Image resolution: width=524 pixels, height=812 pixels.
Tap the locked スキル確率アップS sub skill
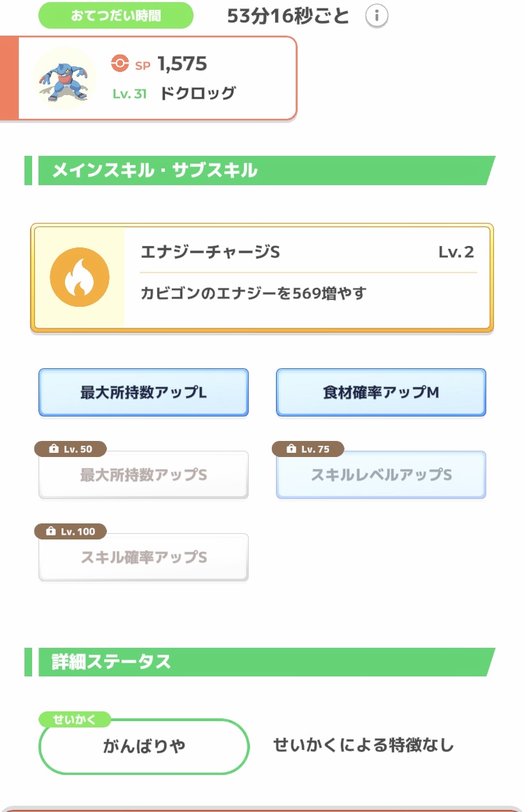click(143, 558)
